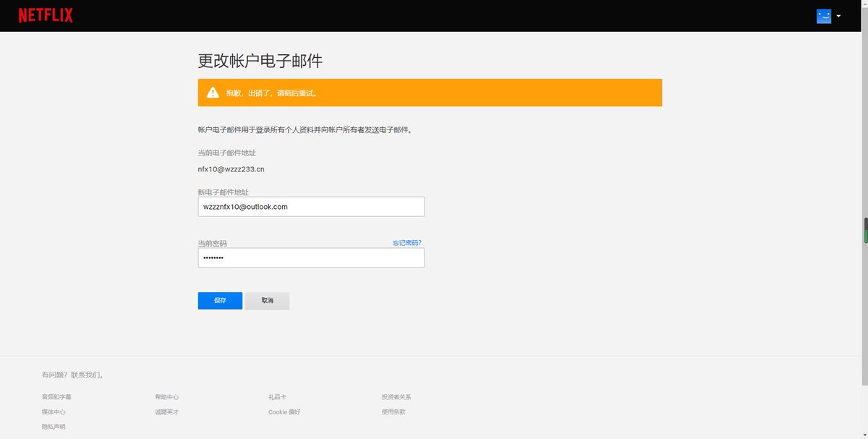
Task: Open the Cookie 偏好 footer link
Action: (284, 412)
